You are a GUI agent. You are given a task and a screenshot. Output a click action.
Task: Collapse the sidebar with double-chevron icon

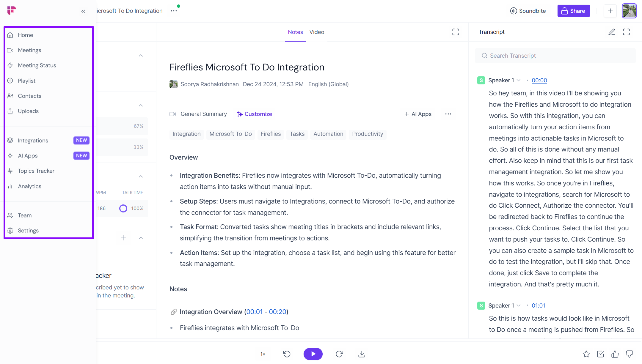tap(83, 11)
